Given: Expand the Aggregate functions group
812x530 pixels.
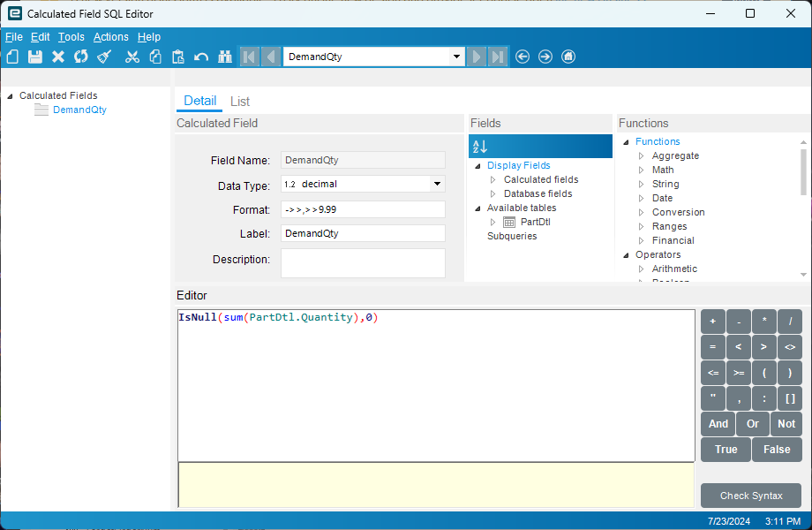Looking at the screenshot, I should tap(642, 155).
